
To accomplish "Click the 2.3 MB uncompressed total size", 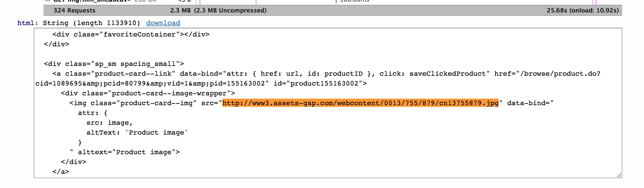I will click(218, 10).
